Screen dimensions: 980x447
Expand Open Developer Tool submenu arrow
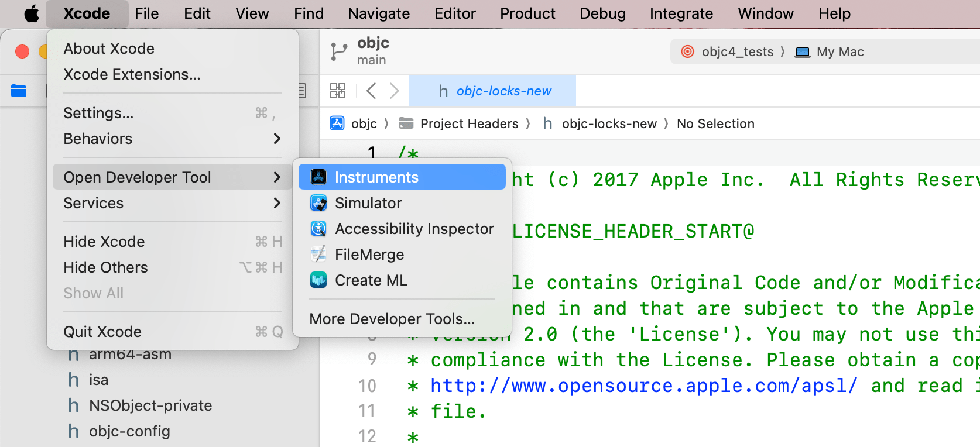pos(277,177)
